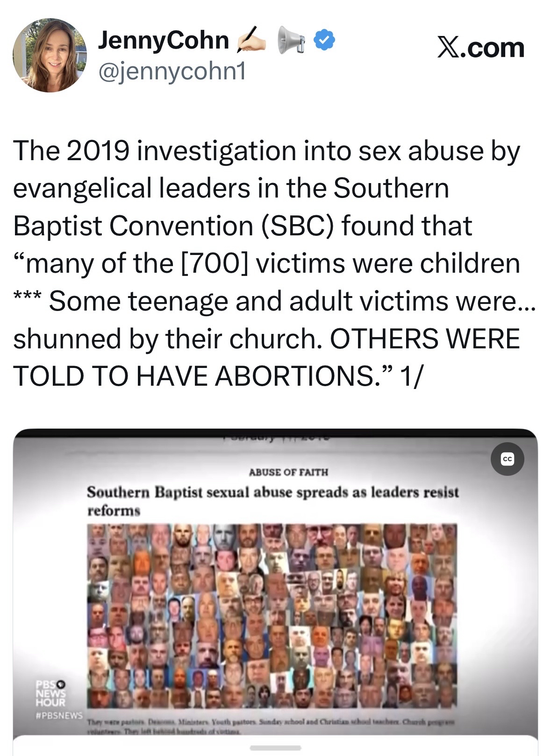Tap the bottom sheet drag handle

(276, 748)
